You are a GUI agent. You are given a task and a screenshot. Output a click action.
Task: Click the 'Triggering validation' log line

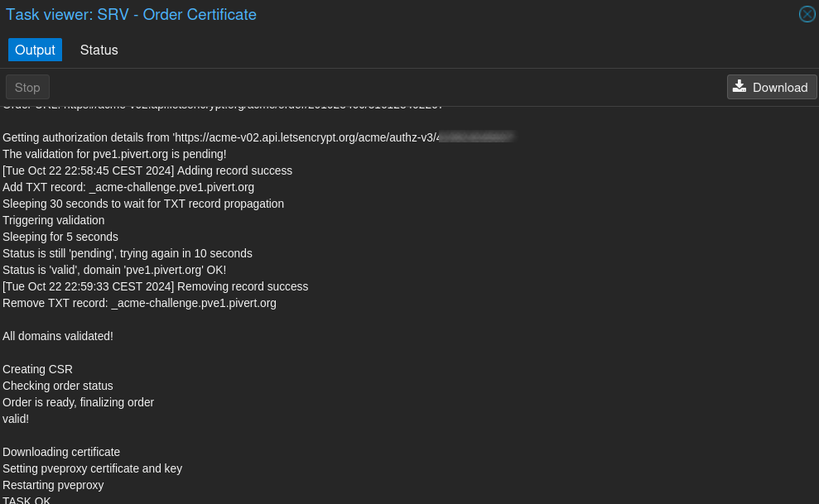coord(53,220)
